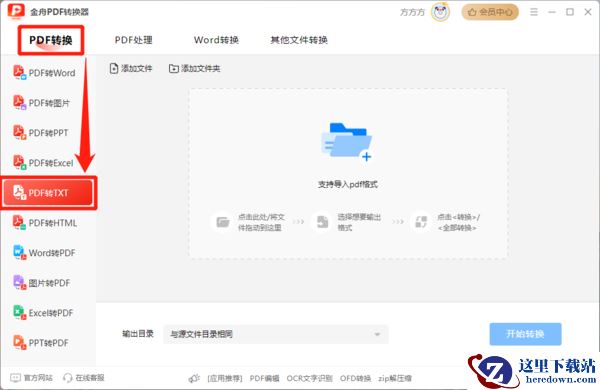This screenshot has width=600, height=390.
Task: Open 在线客服 online support
Action: [x=84, y=378]
